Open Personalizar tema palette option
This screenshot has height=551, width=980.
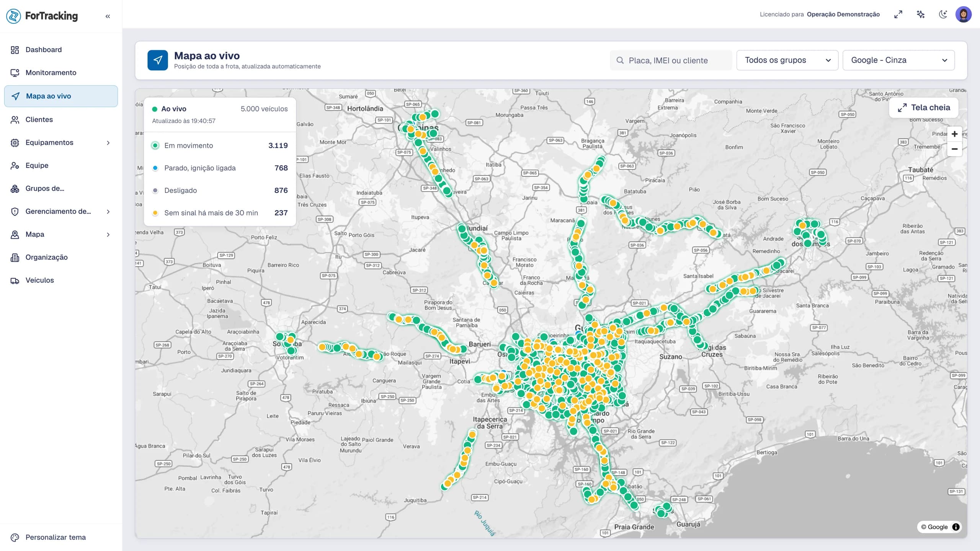61,537
